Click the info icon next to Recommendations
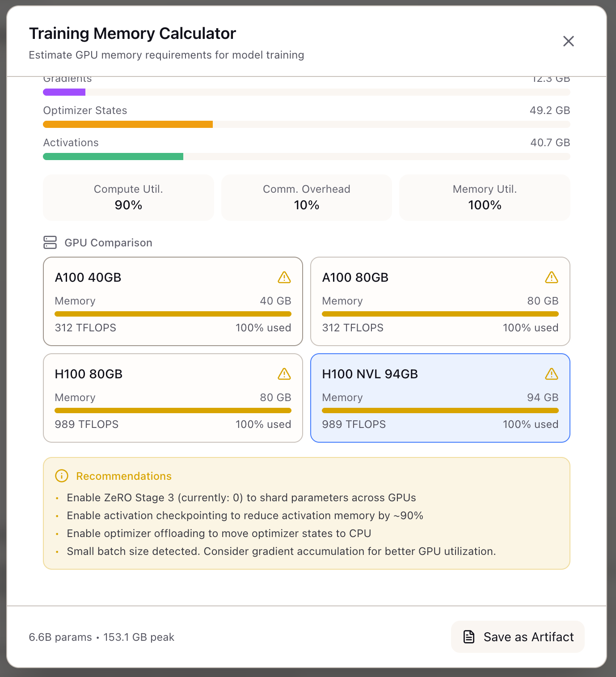Image resolution: width=616 pixels, height=677 pixels. pyautogui.click(x=61, y=476)
